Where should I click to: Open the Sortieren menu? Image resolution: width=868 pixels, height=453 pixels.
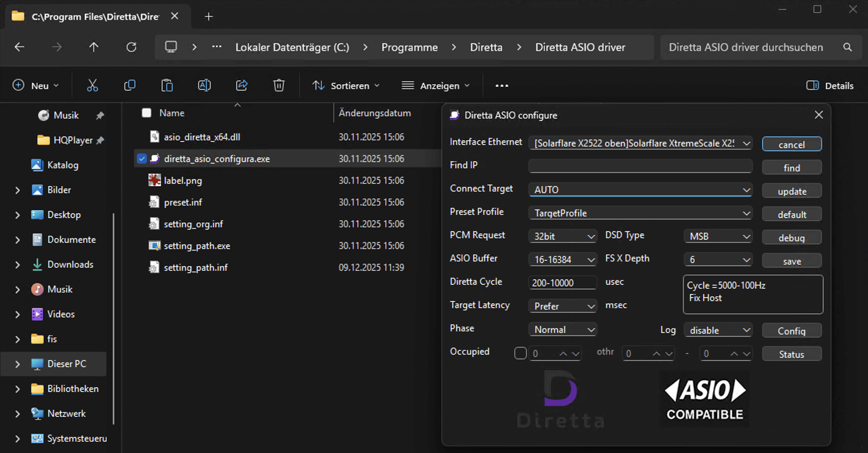pyautogui.click(x=346, y=85)
